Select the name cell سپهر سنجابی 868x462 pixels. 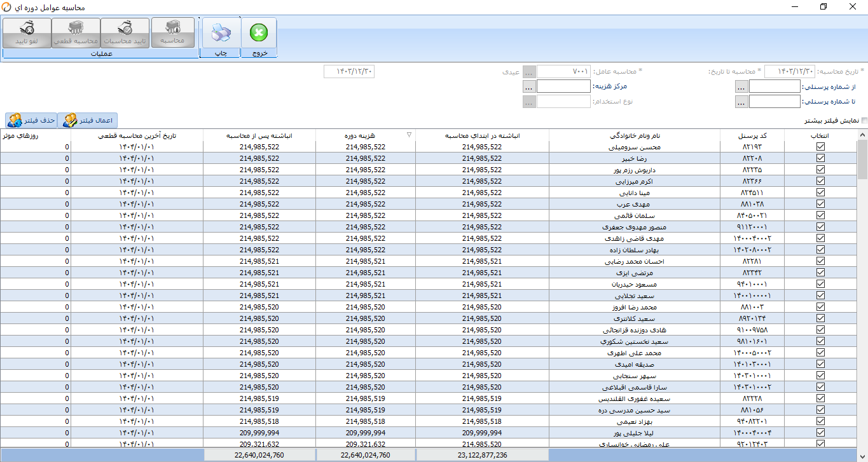(x=634, y=376)
